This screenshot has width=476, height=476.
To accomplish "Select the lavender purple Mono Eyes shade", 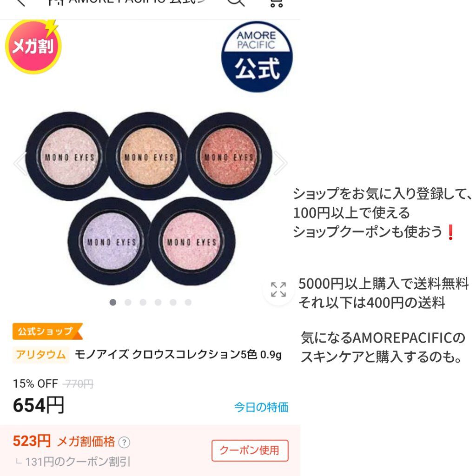I will [x=112, y=241].
